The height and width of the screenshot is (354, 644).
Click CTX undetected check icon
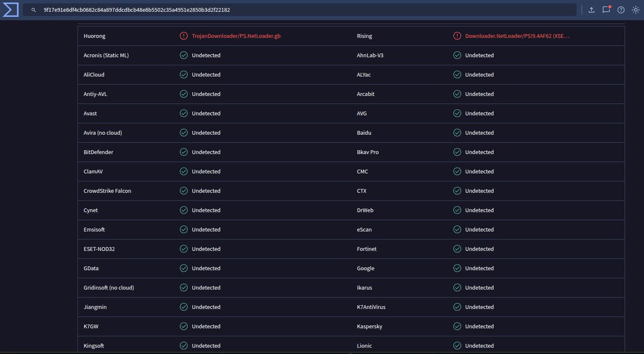(457, 190)
